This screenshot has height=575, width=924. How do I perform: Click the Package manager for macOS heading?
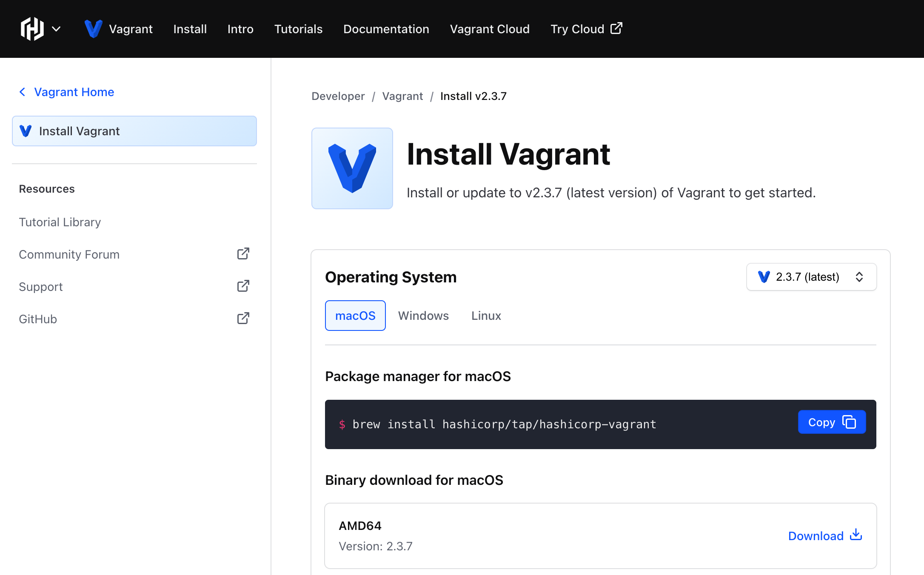[x=418, y=376]
